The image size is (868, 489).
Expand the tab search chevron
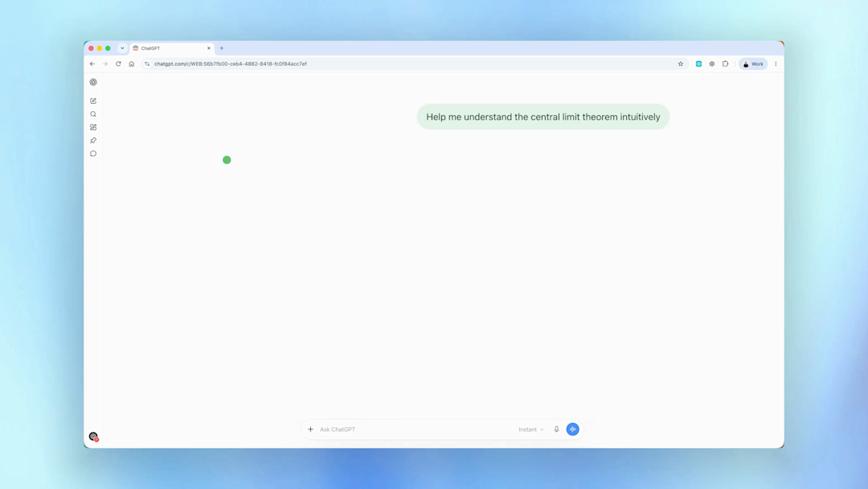click(x=122, y=48)
